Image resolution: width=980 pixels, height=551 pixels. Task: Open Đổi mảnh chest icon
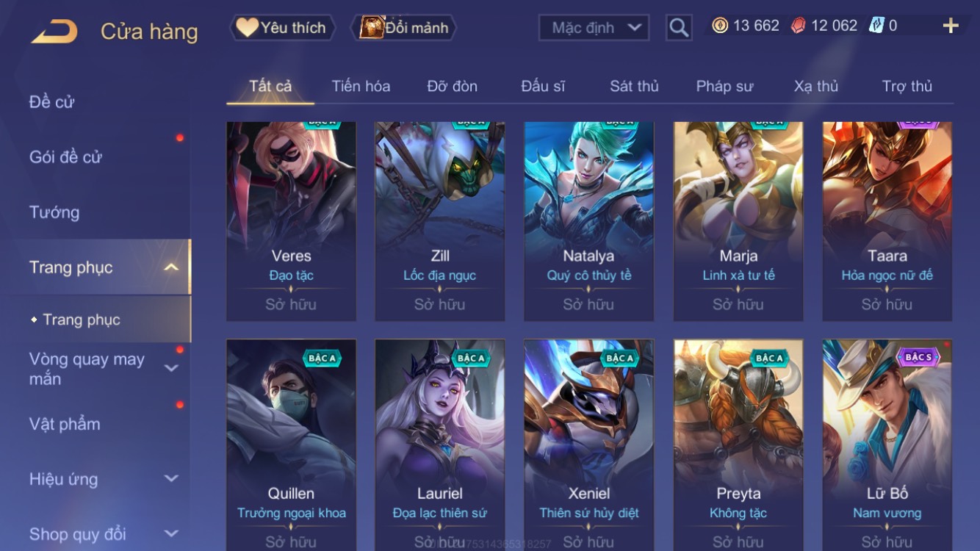click(405, 28)
